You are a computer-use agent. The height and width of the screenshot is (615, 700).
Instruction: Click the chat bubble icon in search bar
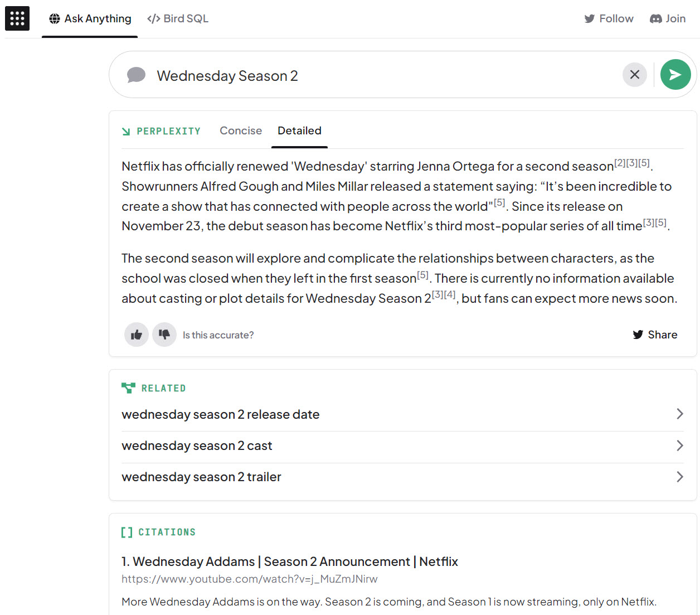pyautogui.click(x=136, y=75)
